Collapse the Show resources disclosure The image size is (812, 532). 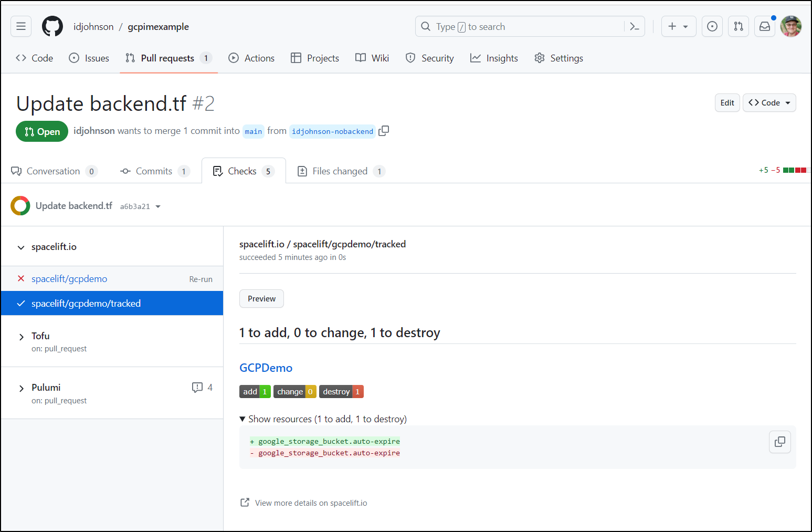pyautogui.click(x=323, y=419)
